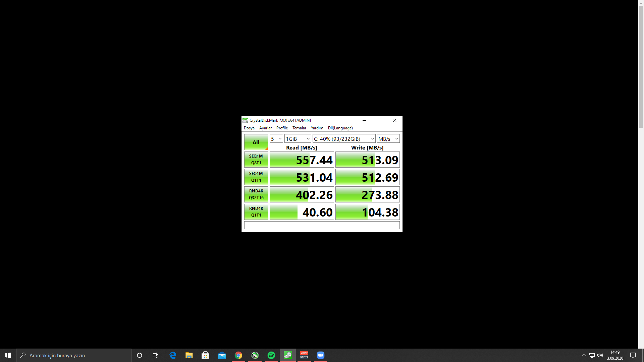The width and height of the screenshot is (644, 362).
Task: Open Spotify from the taskbar
Action: coord(271,355)
